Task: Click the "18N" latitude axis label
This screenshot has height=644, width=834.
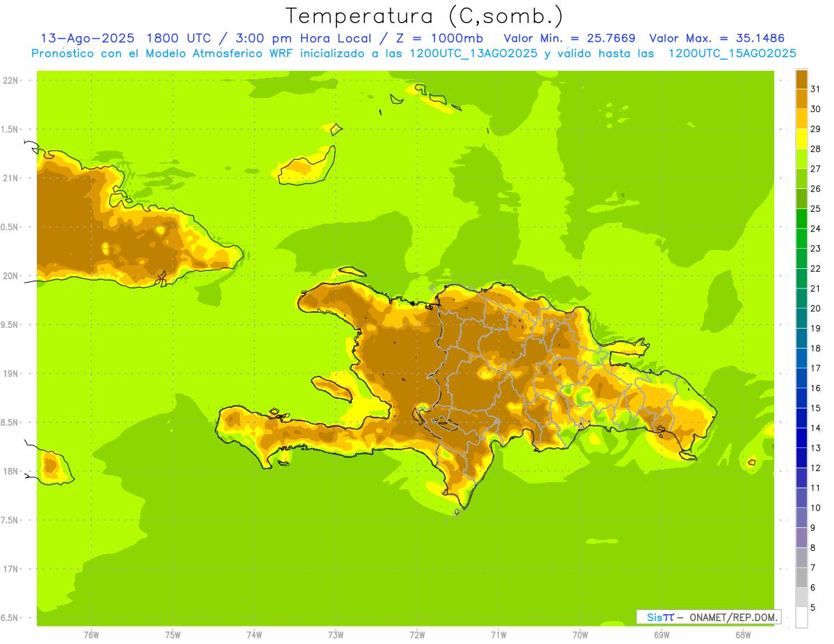Action: tap(10, 471)
